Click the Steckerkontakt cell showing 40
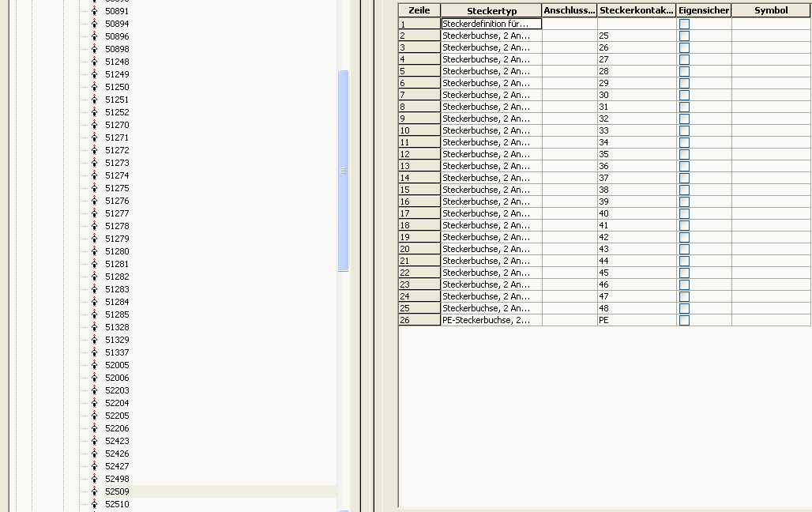Viewport: 812px width, 512px height. point(637,213)
